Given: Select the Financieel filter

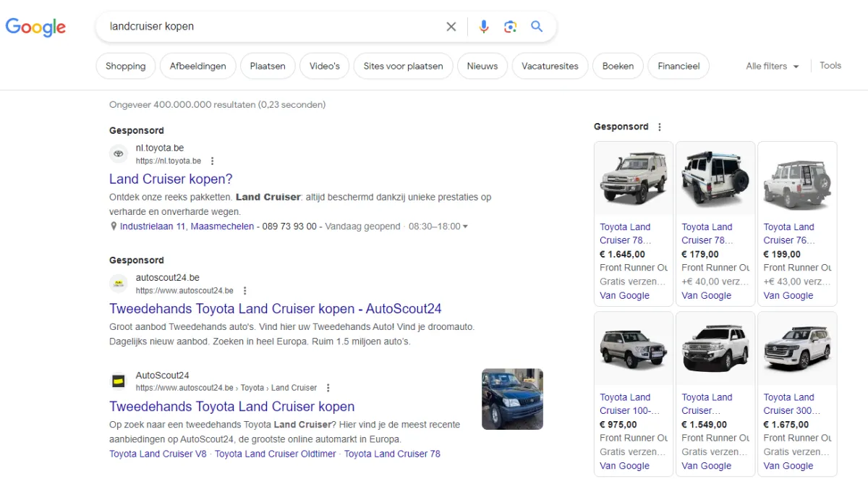Looking at the screenshot, I should 678,66.
